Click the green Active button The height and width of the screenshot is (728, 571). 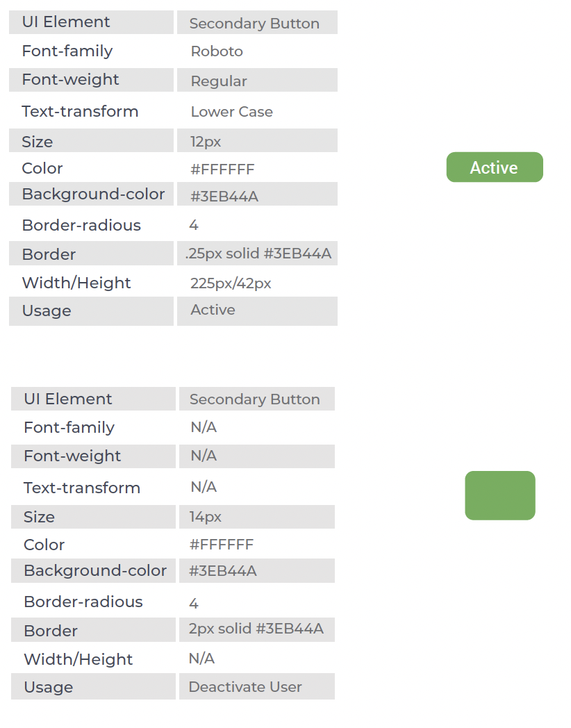click(494, 167)
